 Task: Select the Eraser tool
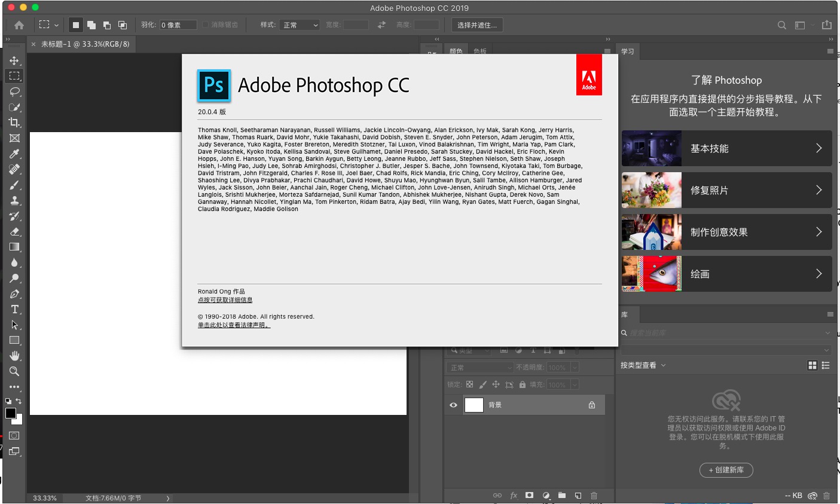click(x=14, y=231)
